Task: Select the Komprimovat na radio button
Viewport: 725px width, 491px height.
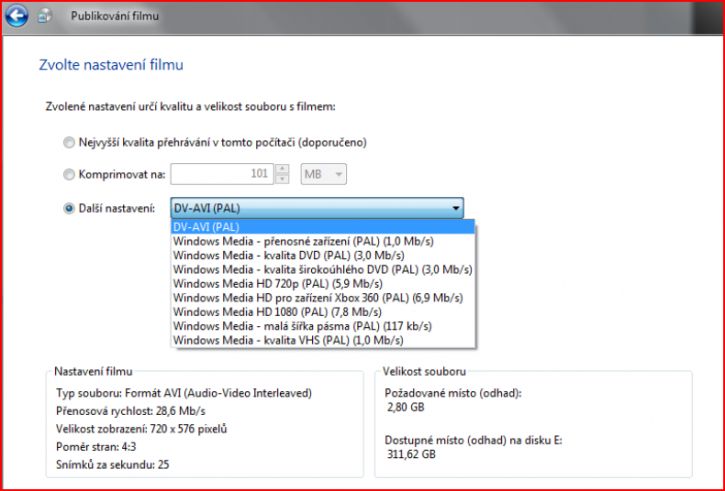Action: (69, 174)
